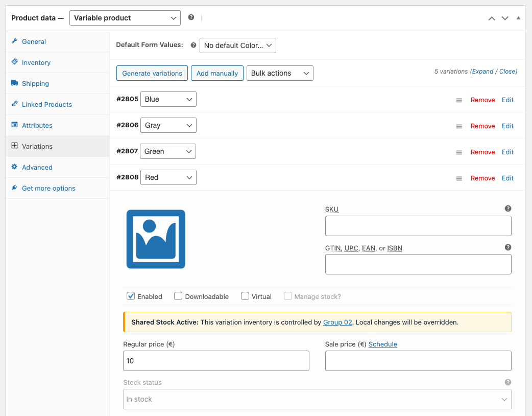
Task: Tick the Downloadable checkbox
Action: coord(178,296)
